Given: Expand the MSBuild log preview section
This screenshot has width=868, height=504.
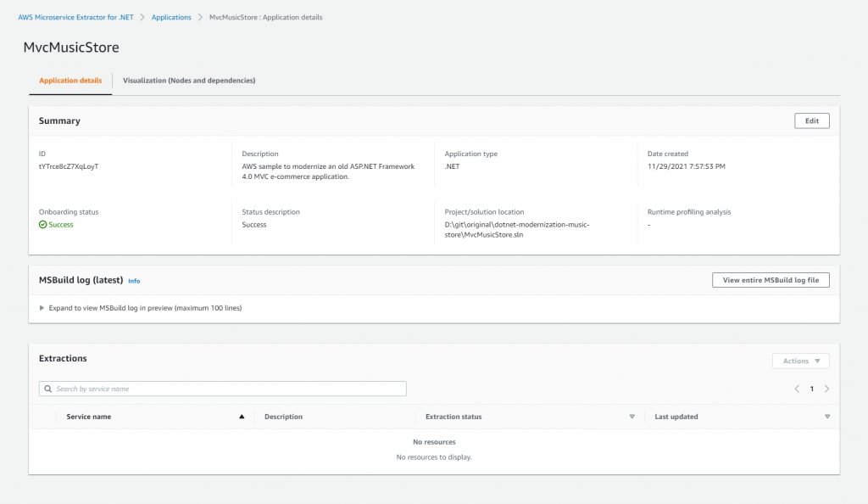Looking at the screenshot, I should tap(42, 308).
